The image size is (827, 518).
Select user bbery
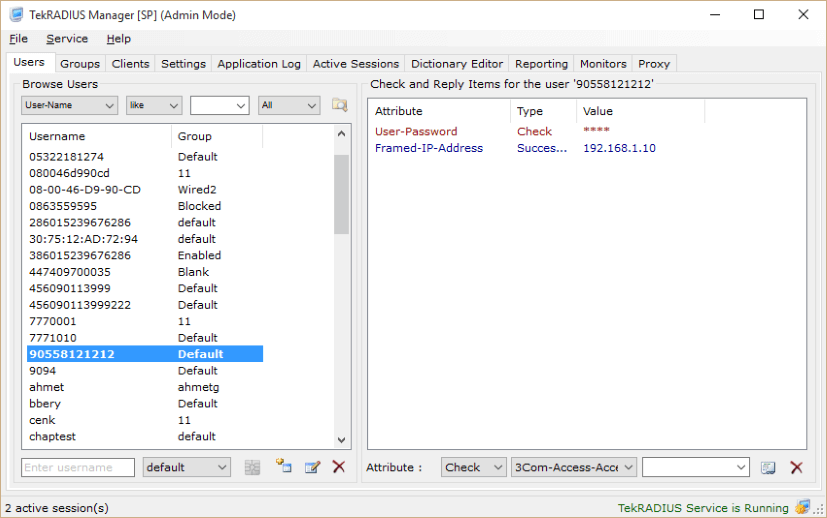coord(145,404)
